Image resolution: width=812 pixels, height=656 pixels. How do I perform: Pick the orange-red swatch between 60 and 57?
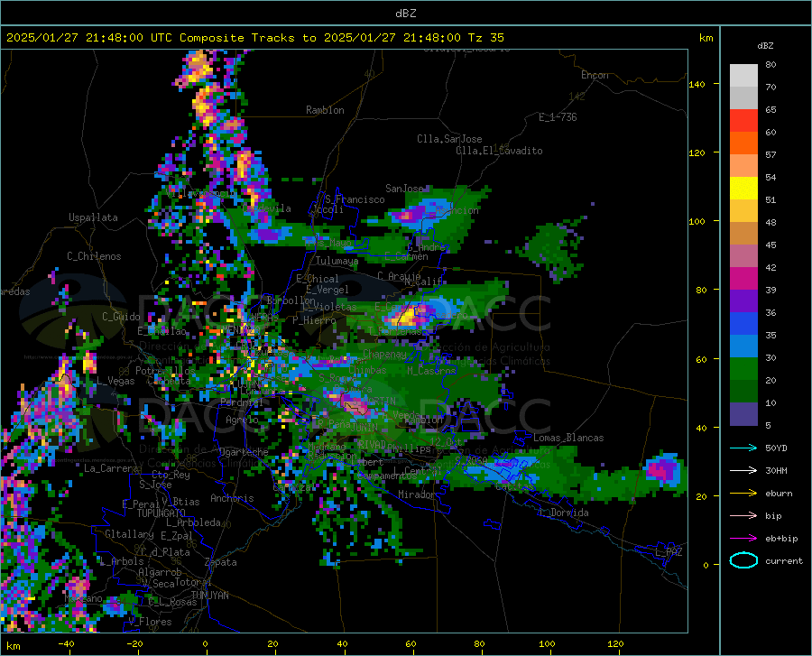[743, 143]
